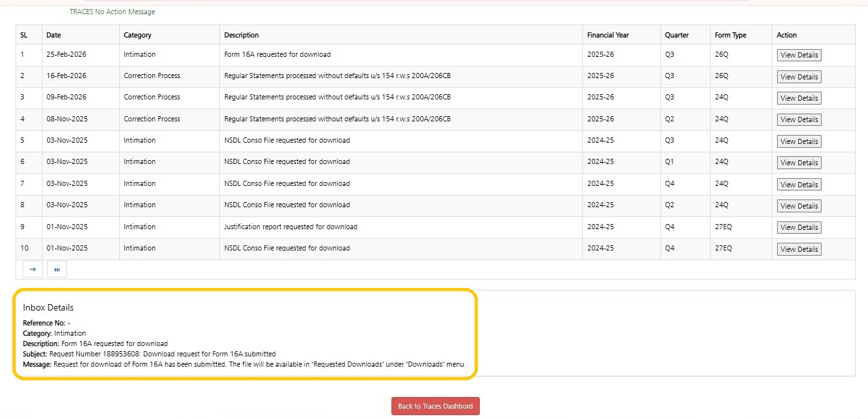
Task: Click the Date column header
Action: (x=54, y=35)
